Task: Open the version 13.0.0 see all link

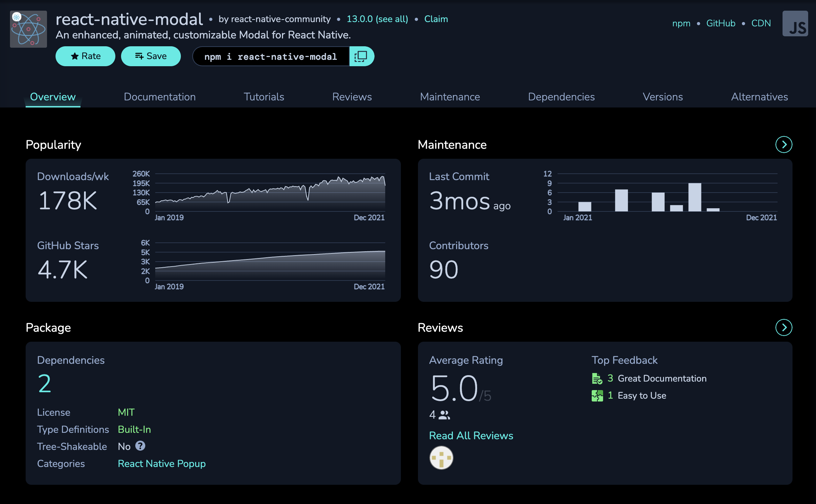Action: coord(377,19)
